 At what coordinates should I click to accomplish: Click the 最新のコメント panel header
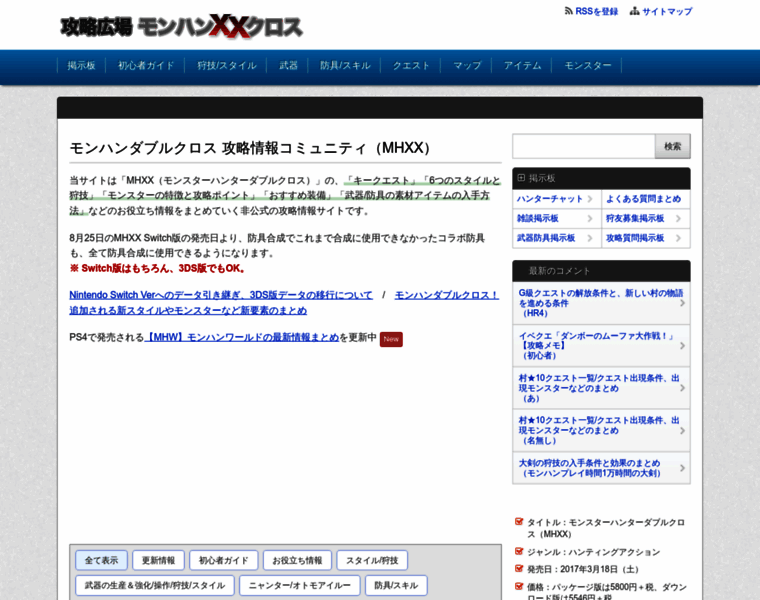[601, 271]
